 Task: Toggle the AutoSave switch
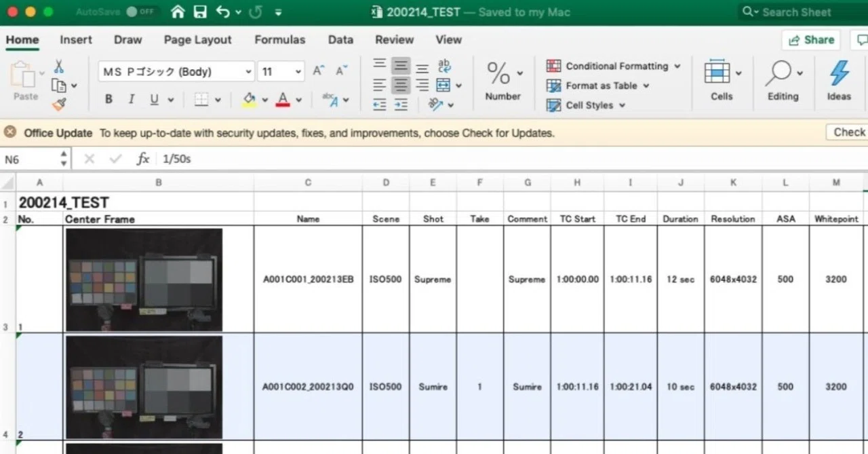tap(140, 12)
